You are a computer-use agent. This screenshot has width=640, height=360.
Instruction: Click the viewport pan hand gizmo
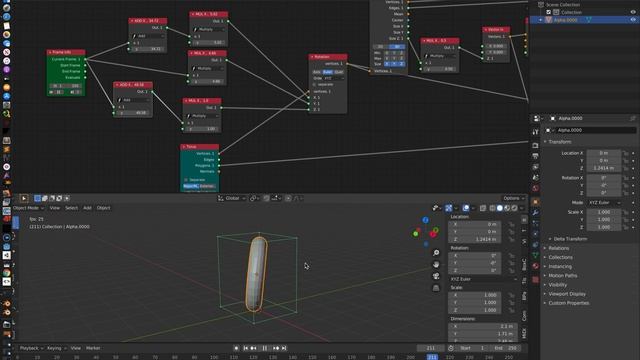click(x=436, y=264)
